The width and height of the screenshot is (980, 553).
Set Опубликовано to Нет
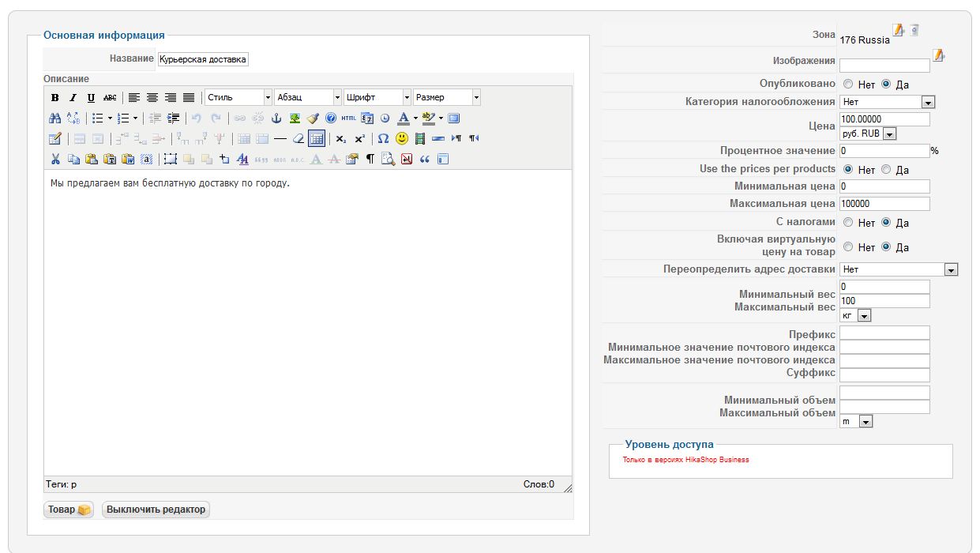coord(848,84)
